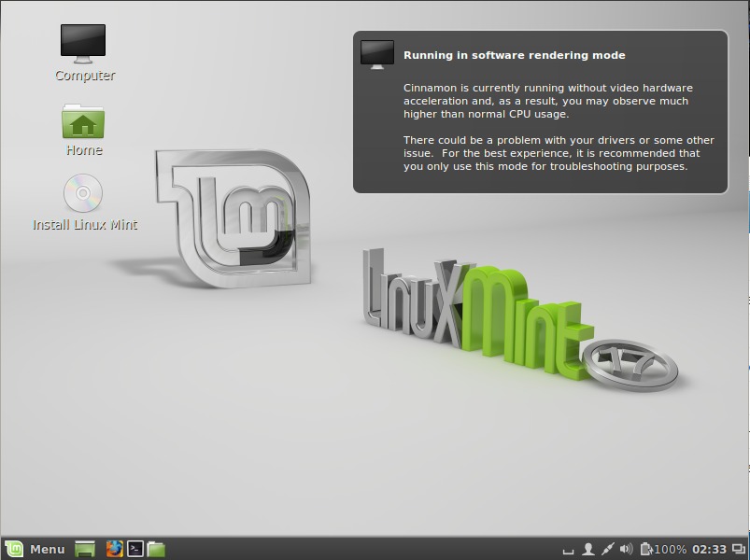This screenshot has height=560, width=750.
Task: Launch Firefox from the panel
Action: (x=114, y=549)
